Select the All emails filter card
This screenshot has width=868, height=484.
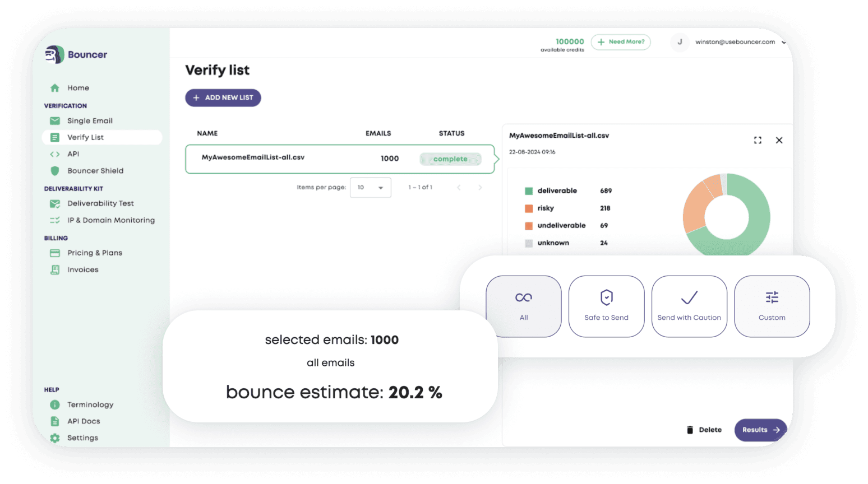click(524, 306)
